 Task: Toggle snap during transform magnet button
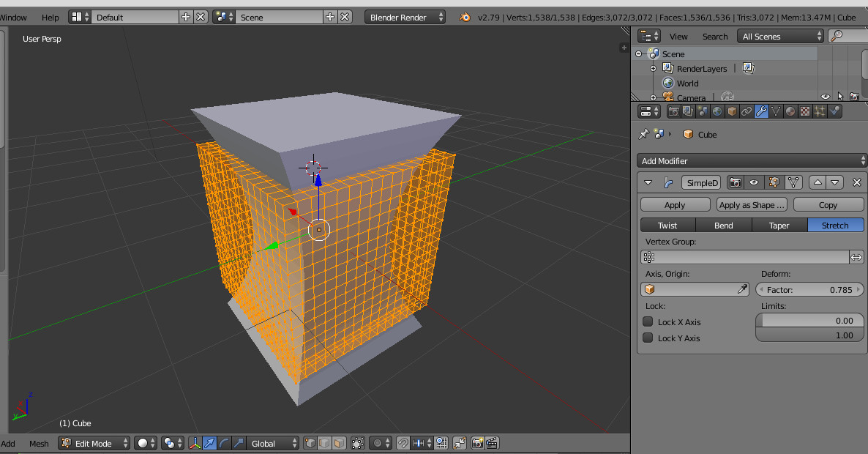[403, 443]
